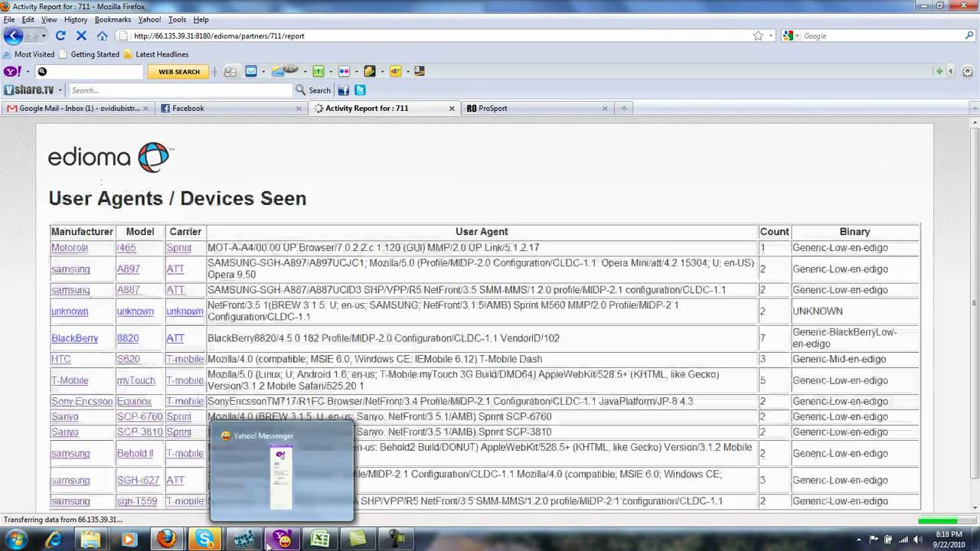Expand the Yahoo! logo dropdown arrow

point(28,71)
